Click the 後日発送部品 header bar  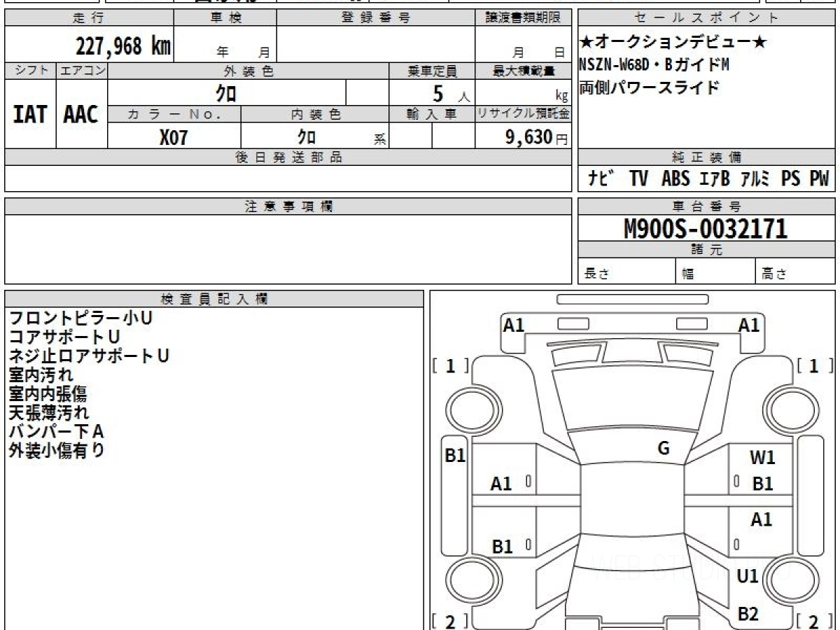tap(288, 157)
